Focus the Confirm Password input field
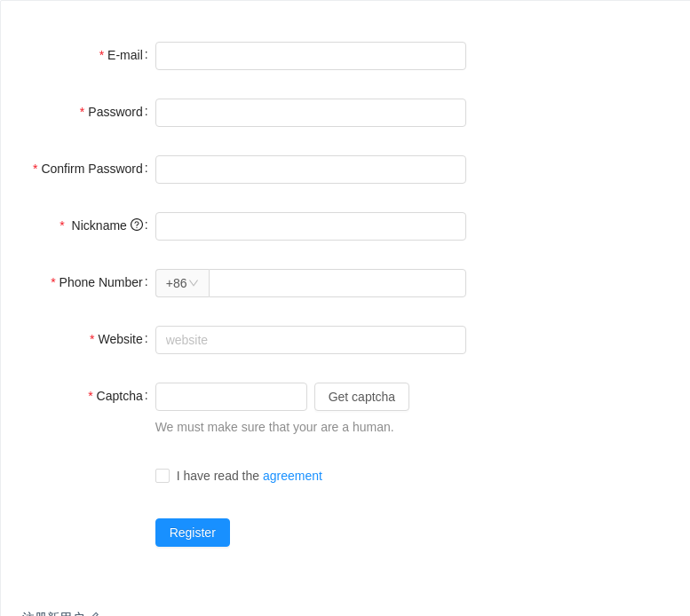Image resolution: width=690 pixels, height=616 pixels. pos(311,170)
